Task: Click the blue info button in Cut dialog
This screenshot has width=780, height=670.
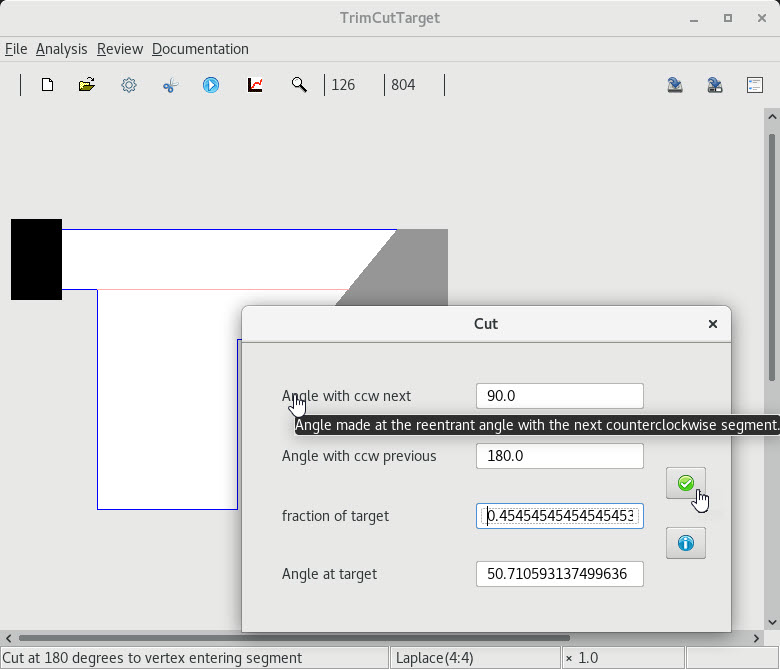Action: click(685, 543)
